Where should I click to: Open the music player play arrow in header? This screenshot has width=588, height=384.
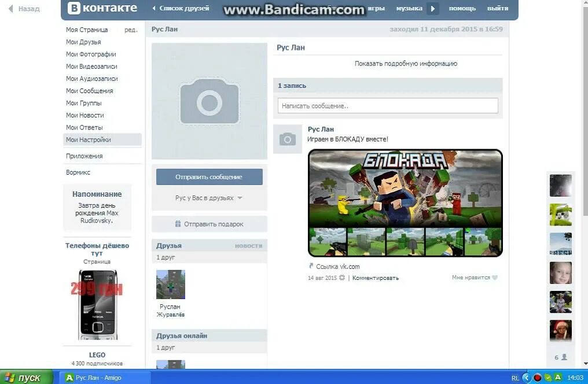pyautogui.click(x=432, y=8)
